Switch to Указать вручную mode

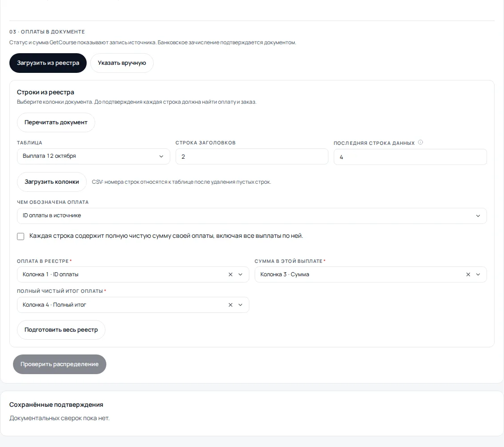pyautogui.click(x=122, y=63)
